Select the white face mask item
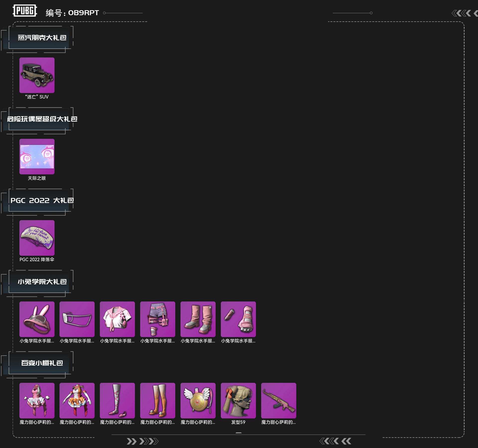This screenshot has width=478, height=448. [x=77, y=319]
